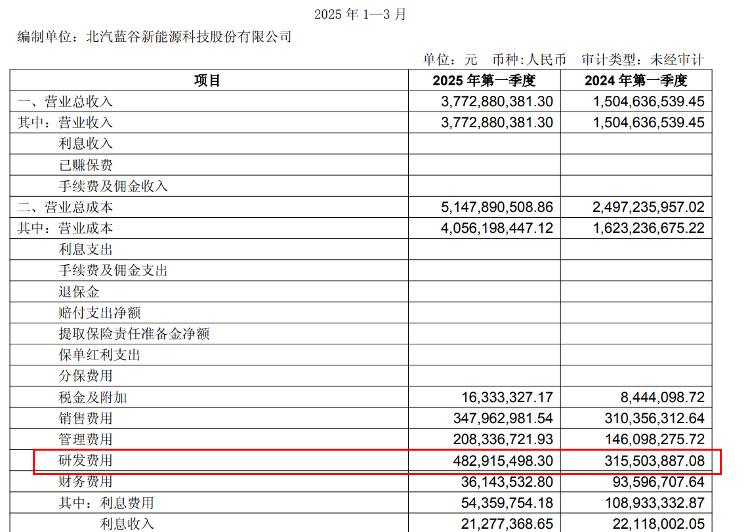The width and height of the screenshot is (750, 532).
Task: Click the company name 北汽蓝谷新能源科技股份有限公司
Action: [x=188, y=37]
